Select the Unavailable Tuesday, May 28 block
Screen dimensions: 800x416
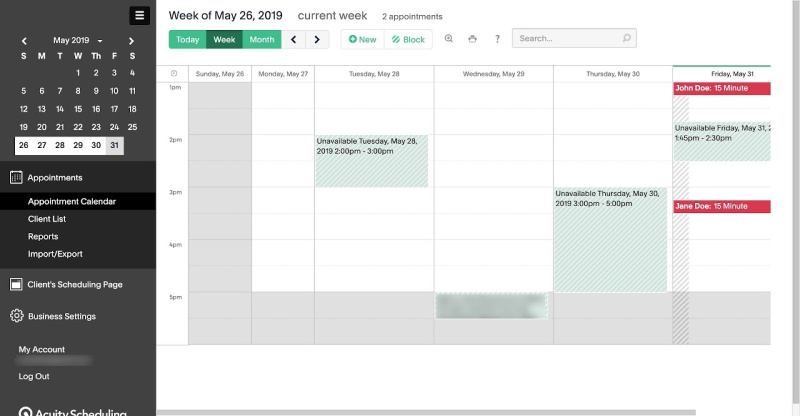(x=371, y=161)
